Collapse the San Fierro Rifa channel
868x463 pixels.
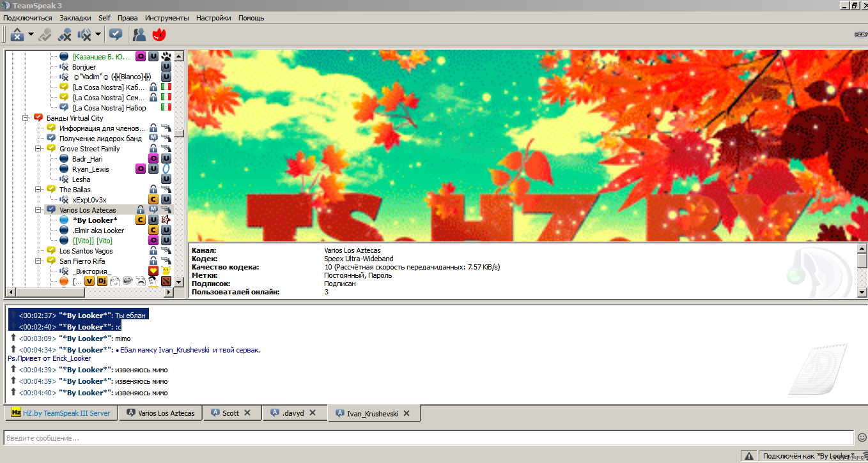[38, 261]
